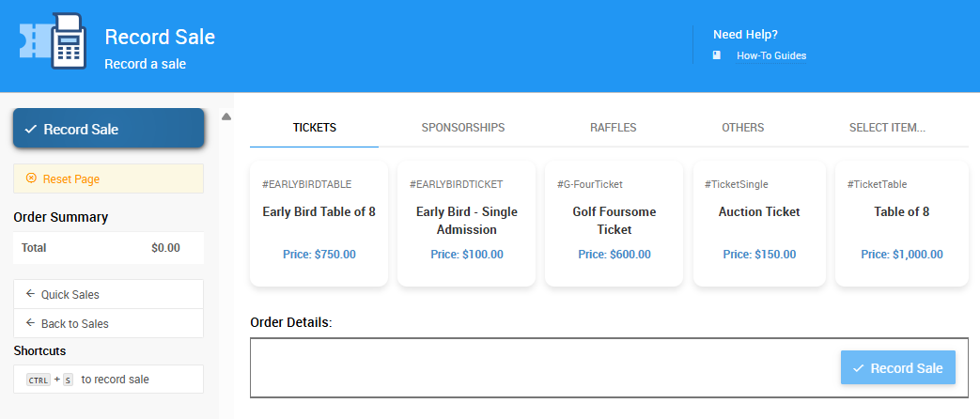Screen dimensions: 980x419
Task: Switch to the Raffles tab
Action: [x=613, y=128]
